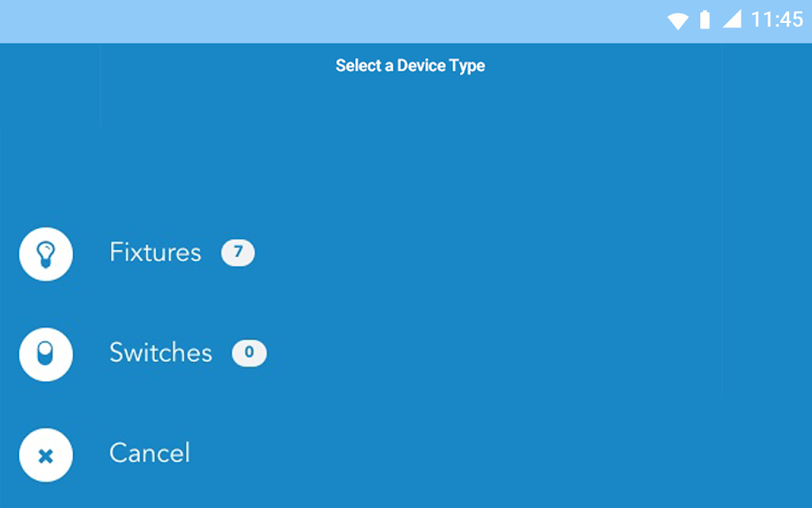Open the Switches list via its white circle
The width and height of the screenshot is (812, 508).
(x=45, y=355)
